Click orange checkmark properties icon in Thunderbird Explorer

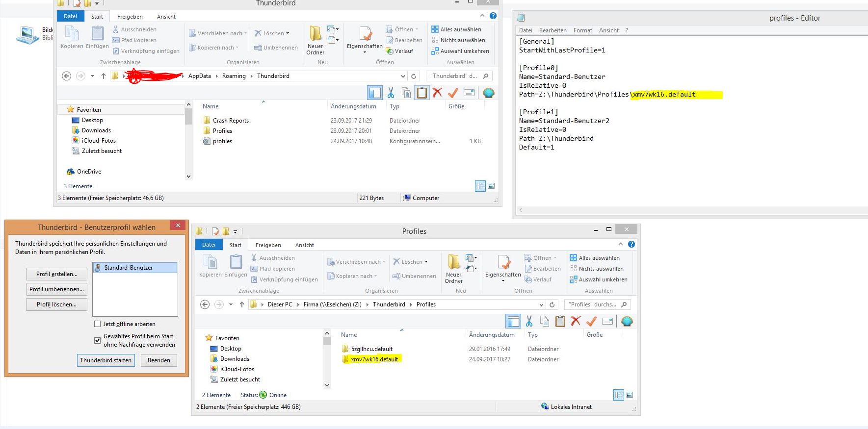(x=453, y=93)
